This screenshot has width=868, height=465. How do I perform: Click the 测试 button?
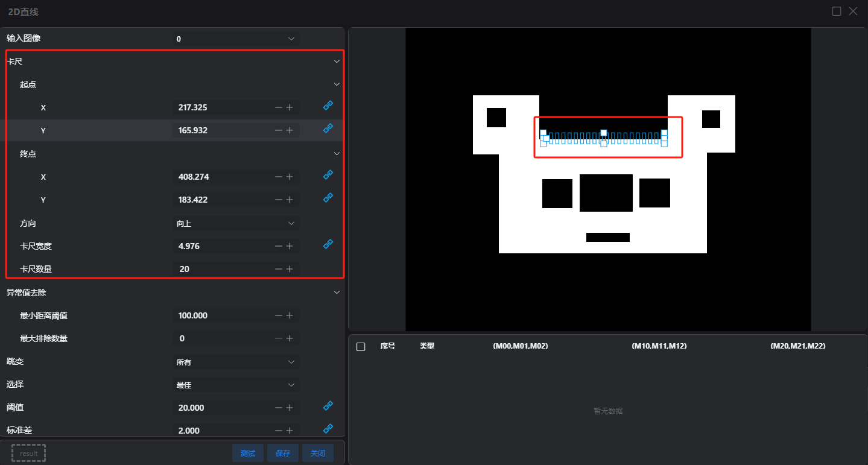click(248, 453)
